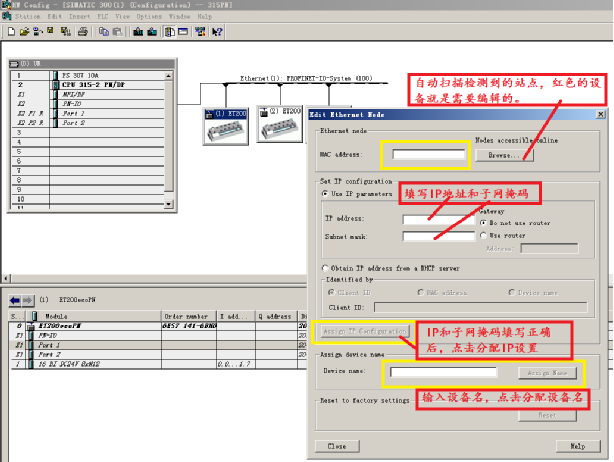
Task: Click the ET200ecoPN device icon in slot 0 row
Action: point(31,326)
